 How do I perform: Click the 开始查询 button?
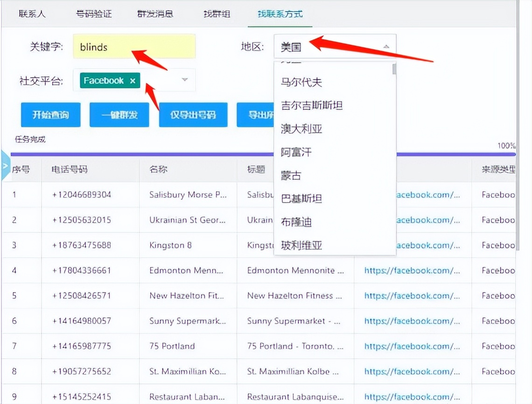pyautogui.click(x=50, y=114)
